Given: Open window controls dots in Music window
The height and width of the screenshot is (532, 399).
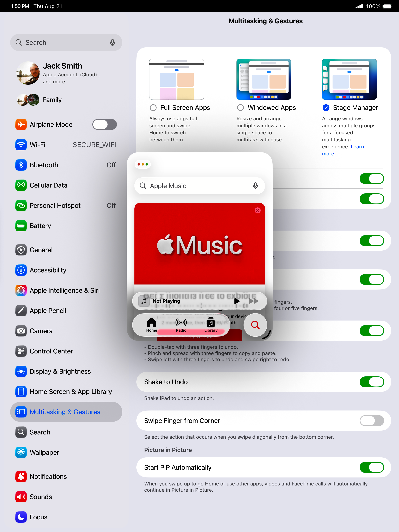Looking at the screenshot, I should [143, 165].
